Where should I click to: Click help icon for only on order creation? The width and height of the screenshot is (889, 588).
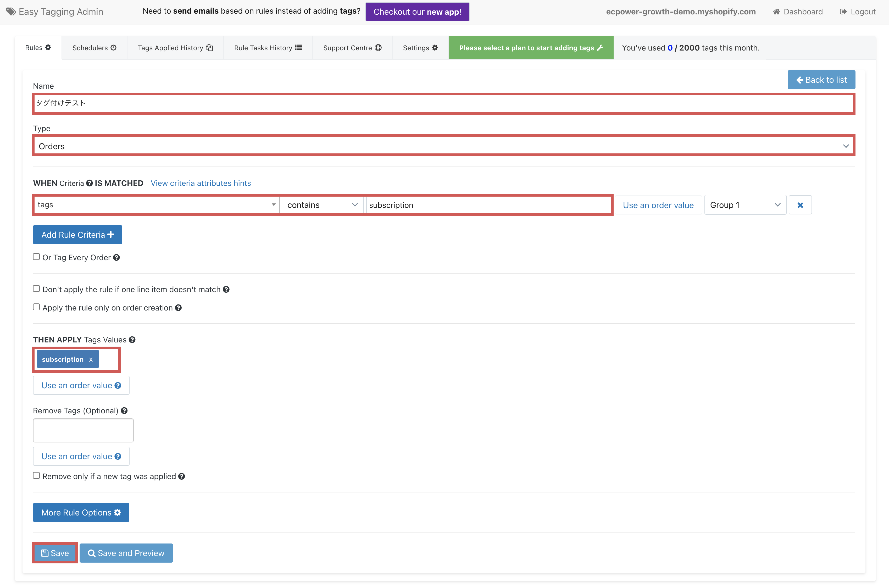[179, 308]
